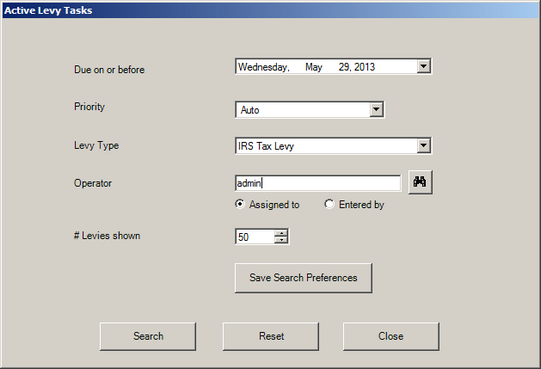Viewport: 541px width, 369px height.
Task: Select the weekday Wednesday in date field
Action: click(264, 67)
